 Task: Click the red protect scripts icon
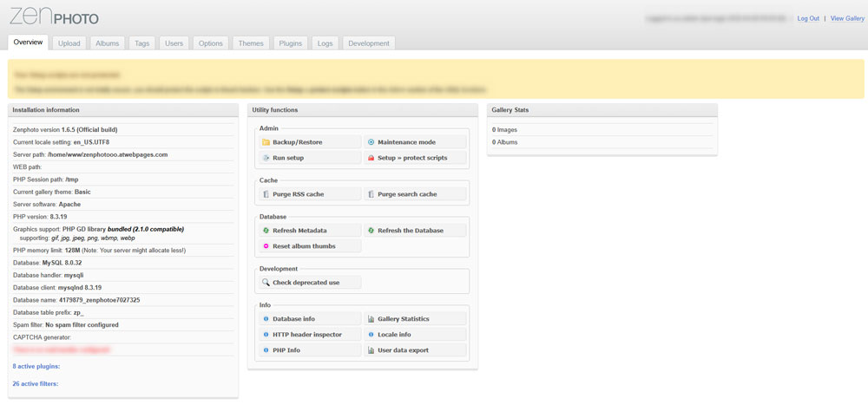pyautogui.click(x=371, y=158)
